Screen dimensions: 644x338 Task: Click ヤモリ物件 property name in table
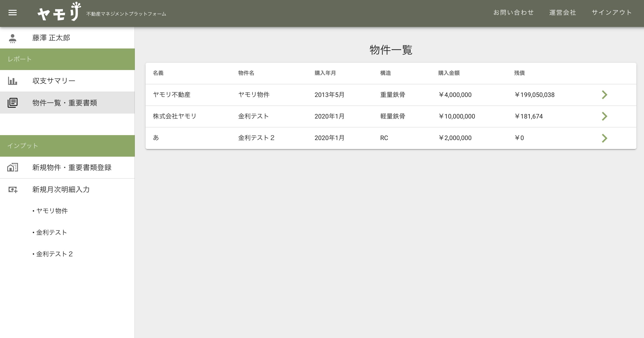pos(254,95)
